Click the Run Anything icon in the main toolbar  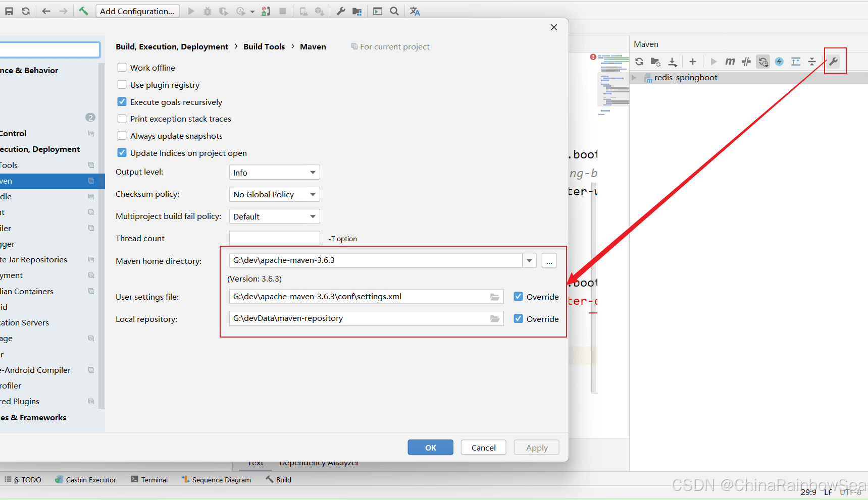click(x=378, y=11)
